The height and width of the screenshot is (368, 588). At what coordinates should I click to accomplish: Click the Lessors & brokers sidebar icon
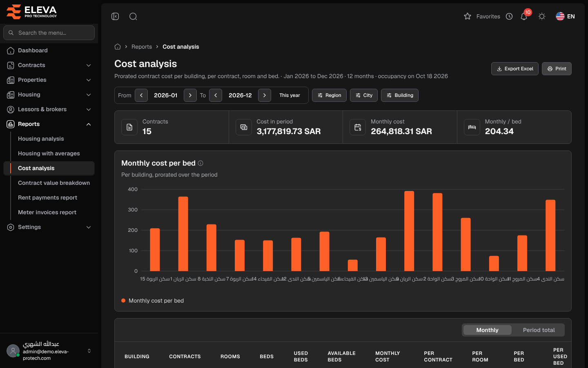pos(11,109)
